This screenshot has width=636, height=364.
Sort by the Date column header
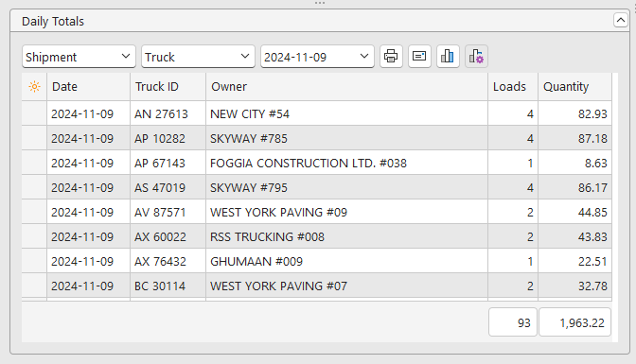[x=88, y=87]
